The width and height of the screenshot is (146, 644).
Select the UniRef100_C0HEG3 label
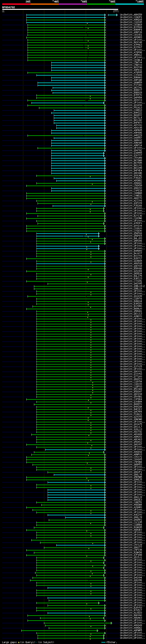131,110
